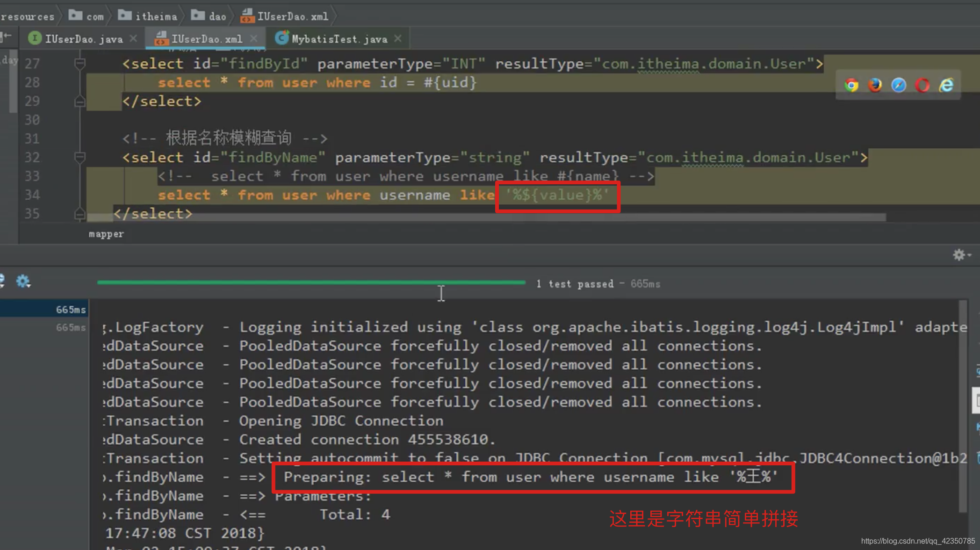The width and height of the screenshot is (980, 550).
Task: Collapse the findById select tag fold at line 27
Action: [x=80, y=63]
